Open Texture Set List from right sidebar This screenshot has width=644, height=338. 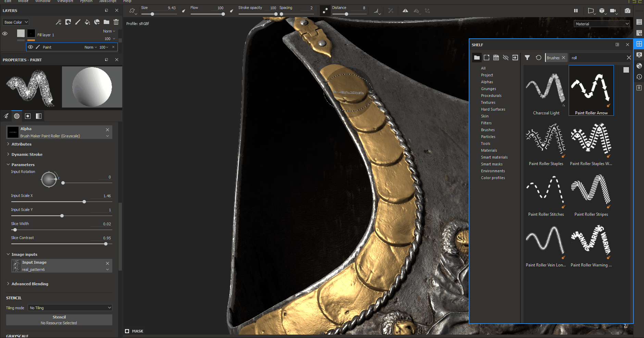click(x=639, y=22)
